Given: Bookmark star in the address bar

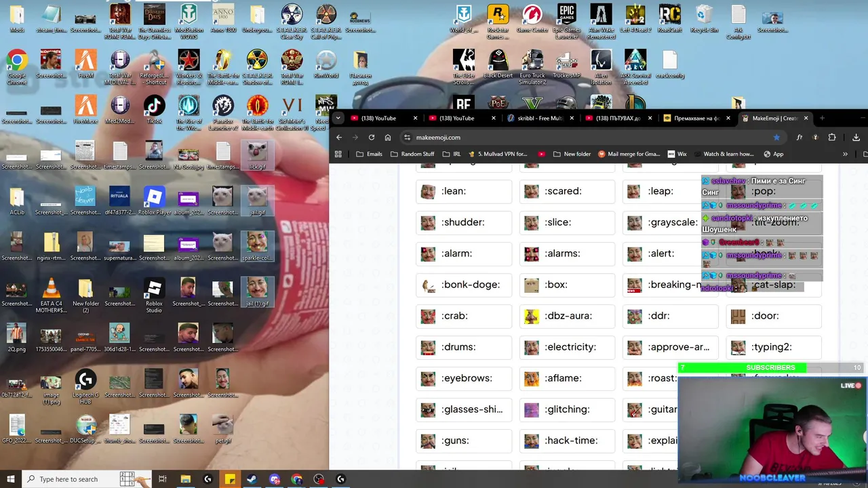Looking at the screenshot, I should click(776, 137).
